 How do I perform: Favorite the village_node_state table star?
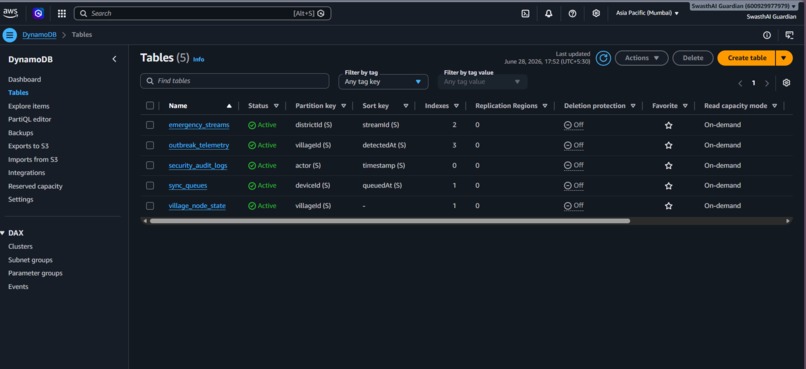point(668,206)
